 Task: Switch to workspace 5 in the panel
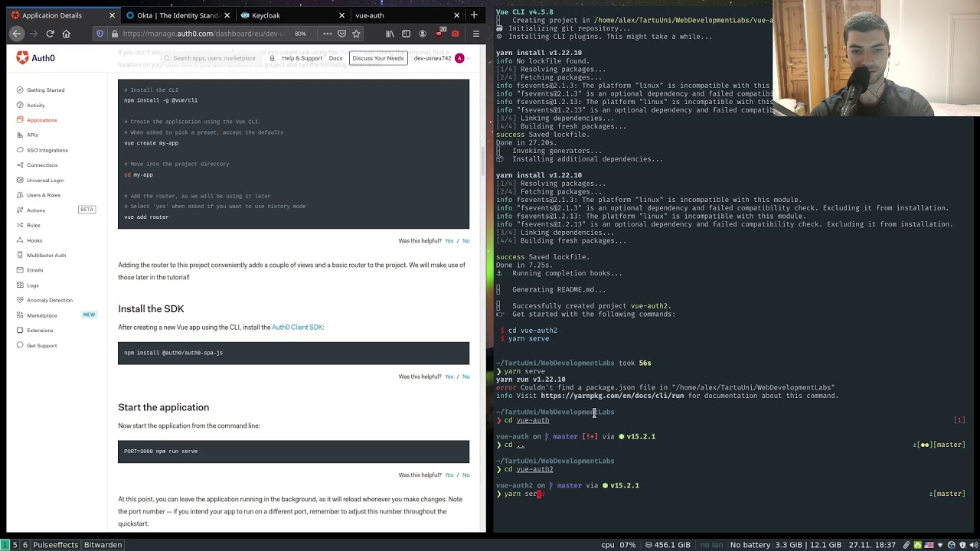coord(15,545)
